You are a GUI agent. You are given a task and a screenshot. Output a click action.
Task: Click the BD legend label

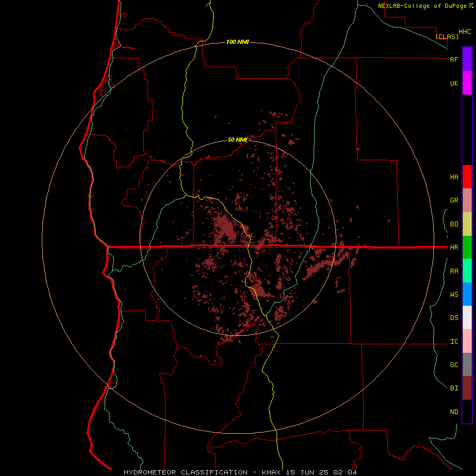(x=454, y=224)
